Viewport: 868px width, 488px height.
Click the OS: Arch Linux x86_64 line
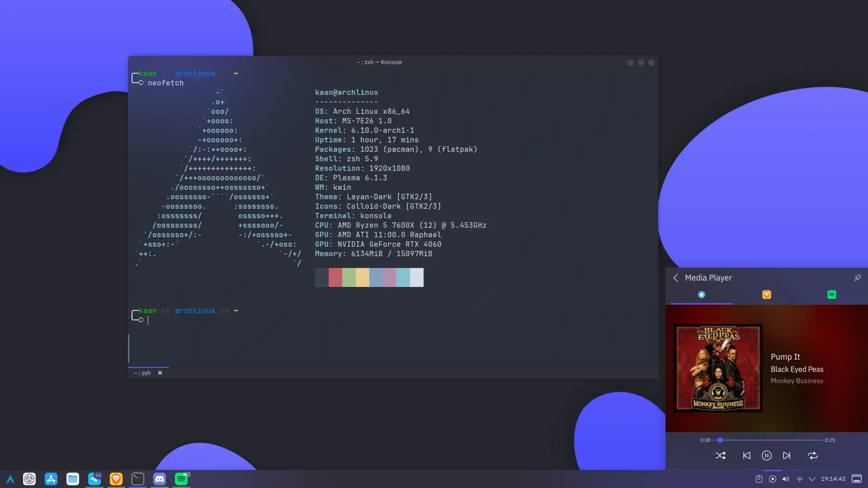362,112
